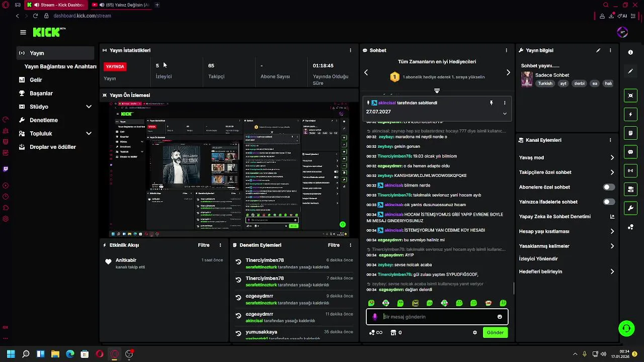644x362 pixels.
Task: Click the first green emote above chat input
Action: point(371,303)
